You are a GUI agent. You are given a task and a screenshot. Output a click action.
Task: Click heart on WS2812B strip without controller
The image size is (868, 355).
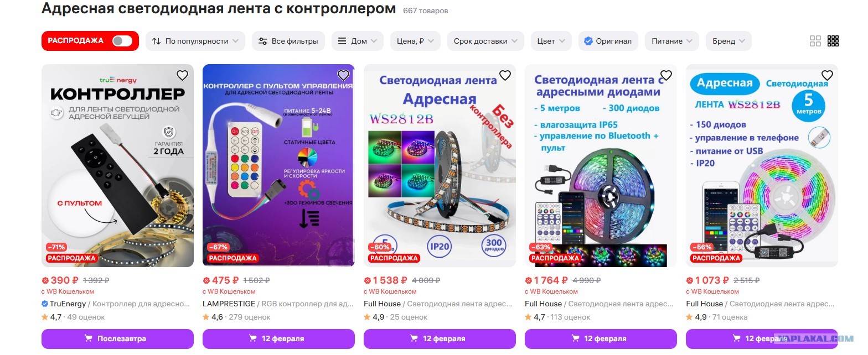(x=505, y=76)
